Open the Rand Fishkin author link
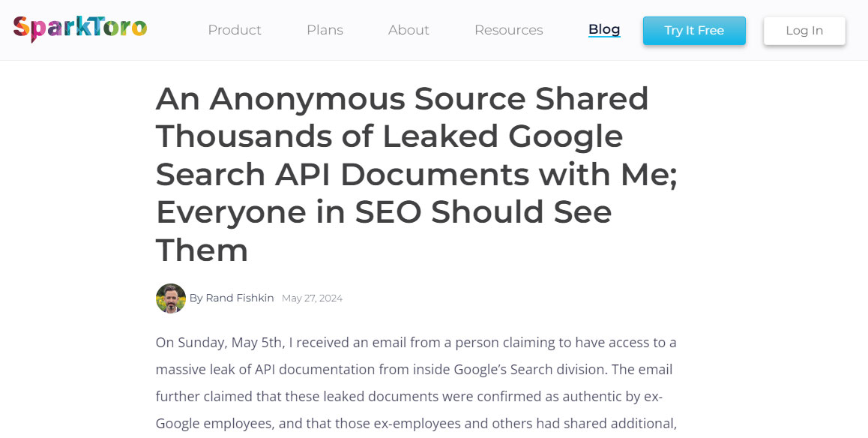 pos(240,298)
